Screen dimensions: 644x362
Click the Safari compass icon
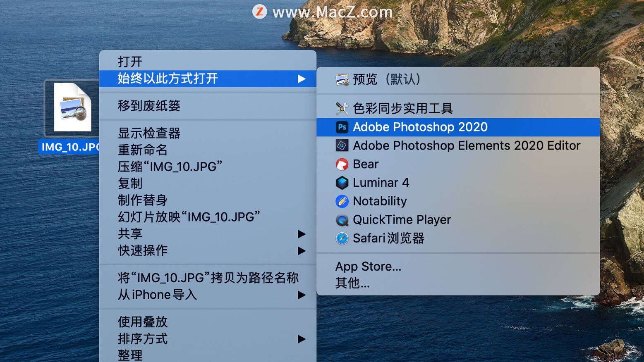click(342, 238)
